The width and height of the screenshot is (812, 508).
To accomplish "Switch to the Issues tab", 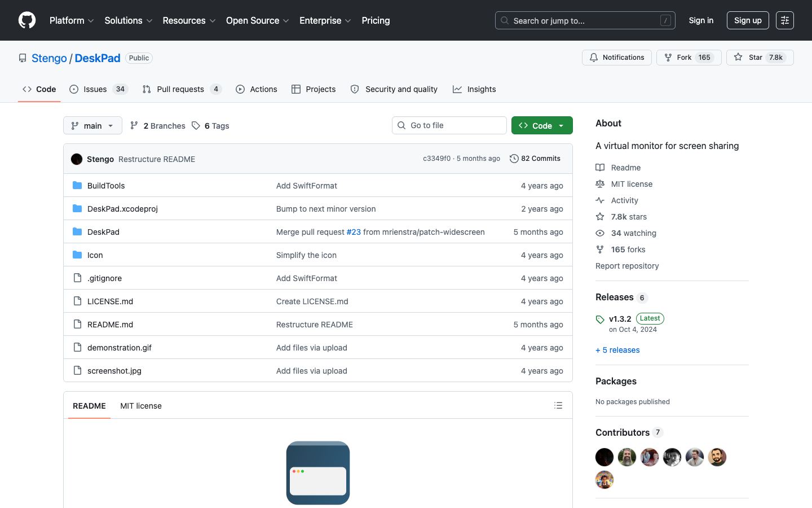I will [x=99, y=89].
